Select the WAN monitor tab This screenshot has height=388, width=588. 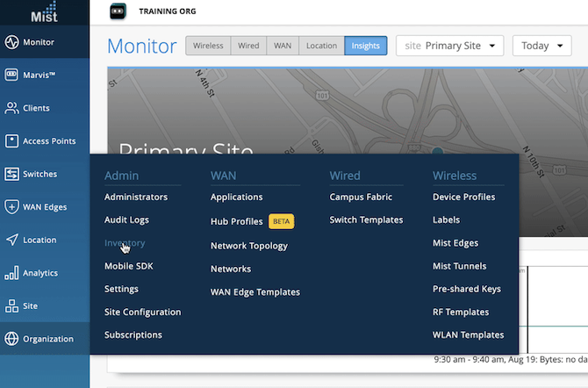click(x=283, y=46)
